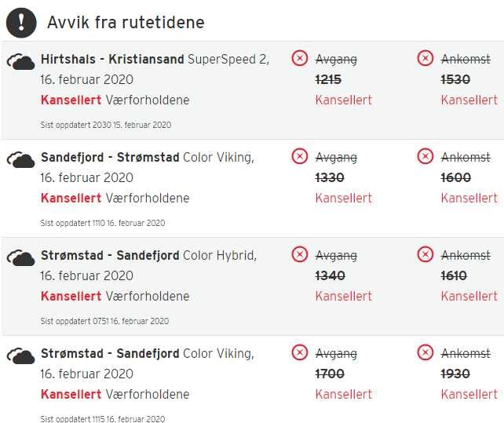Open the Sandefjord - Strømstad route title
This screenshot has height=423, width=504.
[x=110, y=158]
